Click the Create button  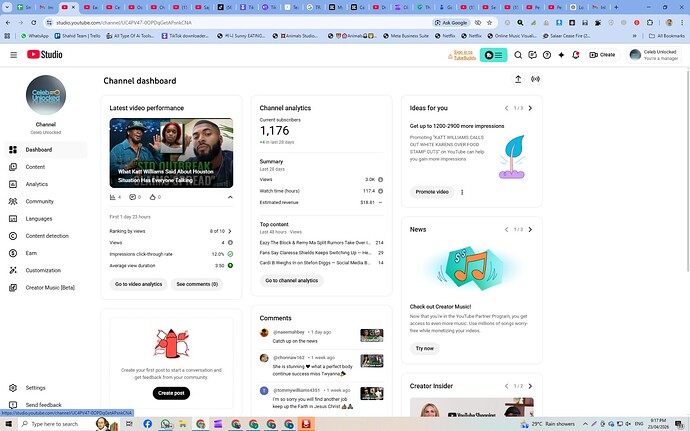tap(602, 55)
